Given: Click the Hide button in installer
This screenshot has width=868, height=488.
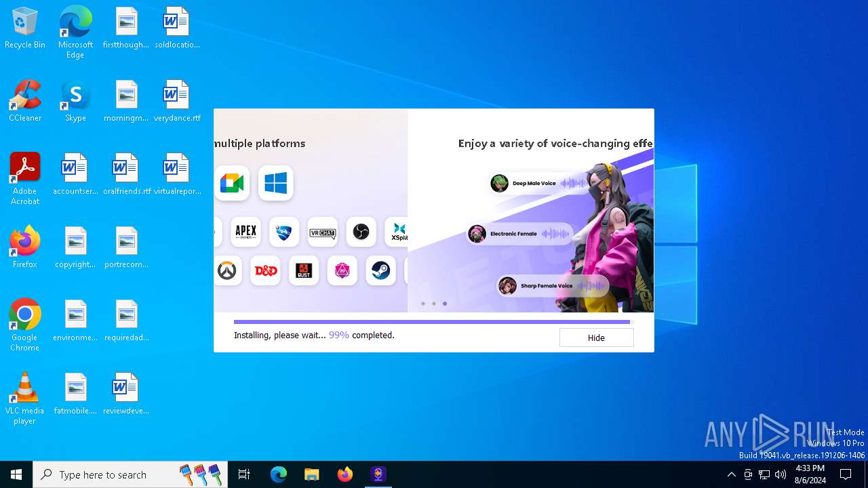Looking at the screenshot, I should [x=596, y=338].
